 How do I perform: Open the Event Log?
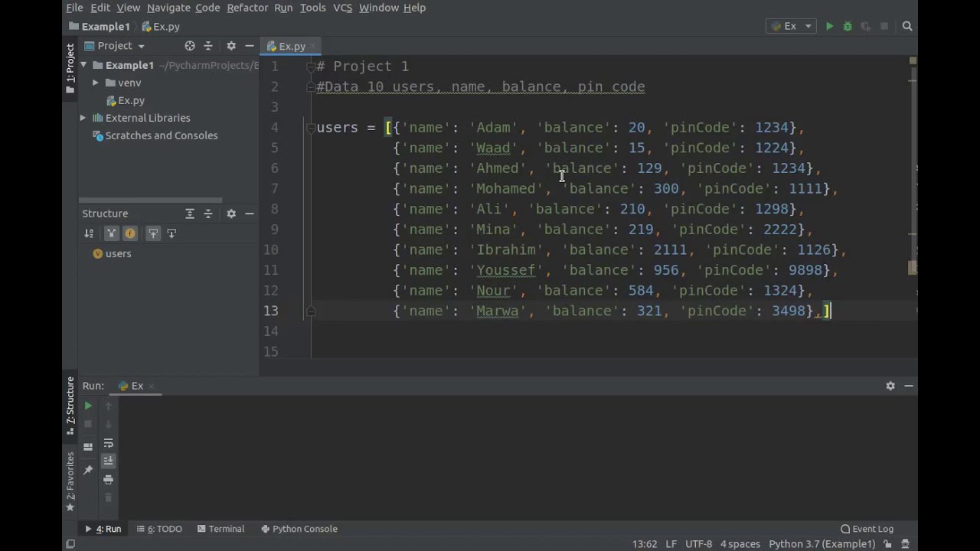tap(867, 529)
